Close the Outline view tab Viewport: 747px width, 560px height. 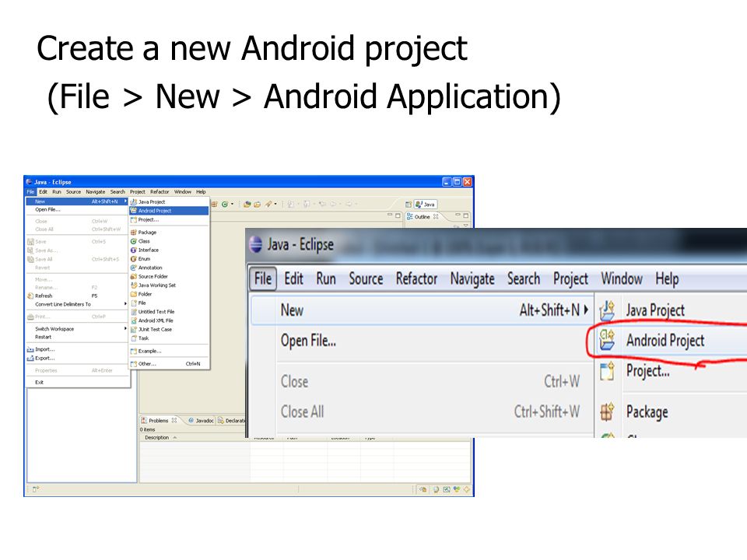point(436,217)
